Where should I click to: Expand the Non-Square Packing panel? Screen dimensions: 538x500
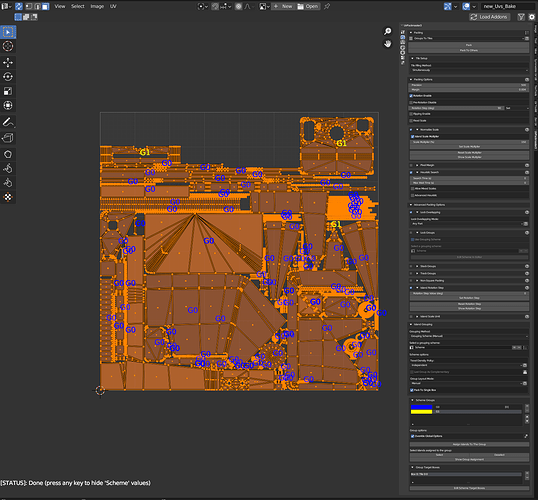[x=417, y=281]
